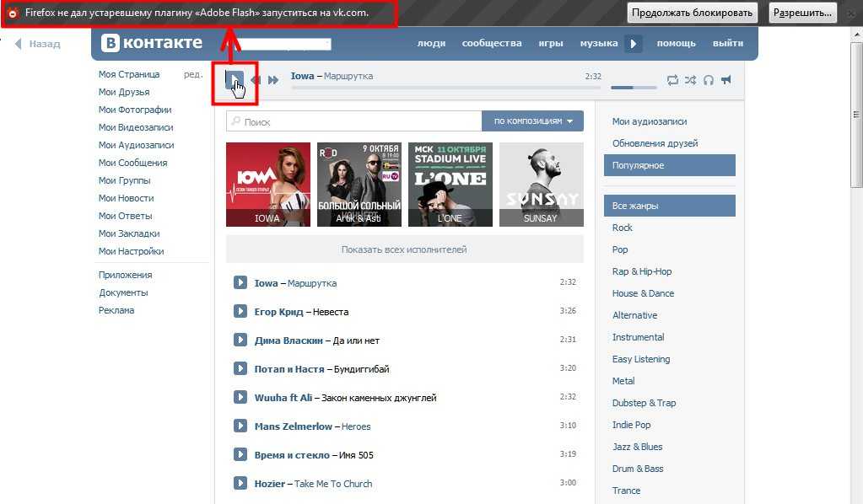The height and width of the screenshot is (504, 863).
Task: Click the Егор Крид artist name link
Action: pyautogui.click(x=278, y=312)
